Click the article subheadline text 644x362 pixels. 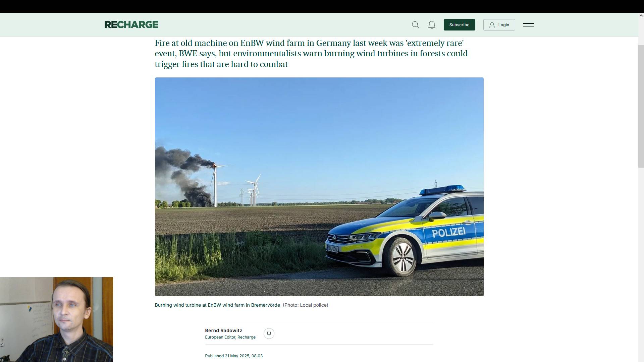(311, 54)
